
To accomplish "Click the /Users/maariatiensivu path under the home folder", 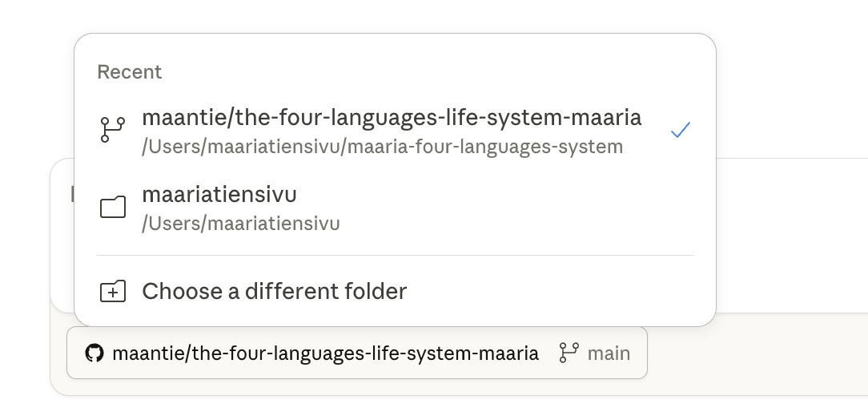I will pyautogui.click(x=240, y=224).
